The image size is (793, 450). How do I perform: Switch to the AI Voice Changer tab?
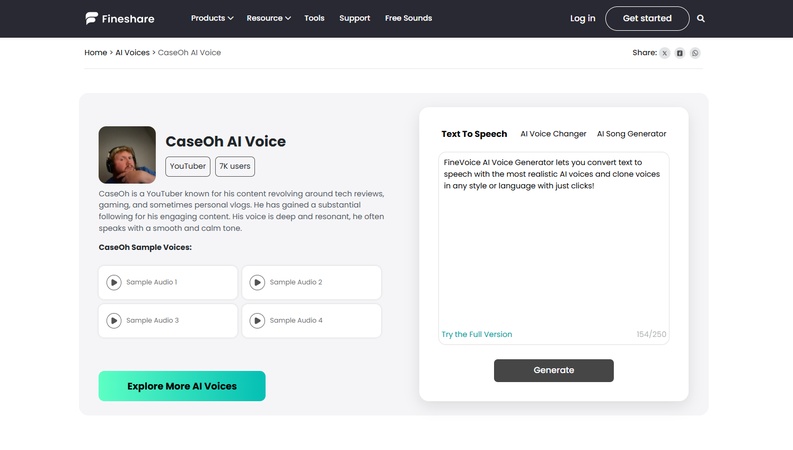[x=553, y=134]
